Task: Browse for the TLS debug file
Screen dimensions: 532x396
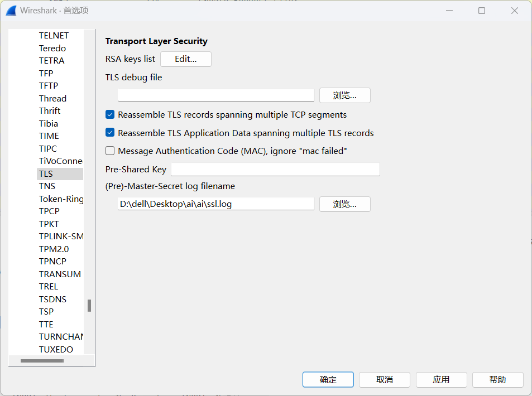Action: [344, 95]
